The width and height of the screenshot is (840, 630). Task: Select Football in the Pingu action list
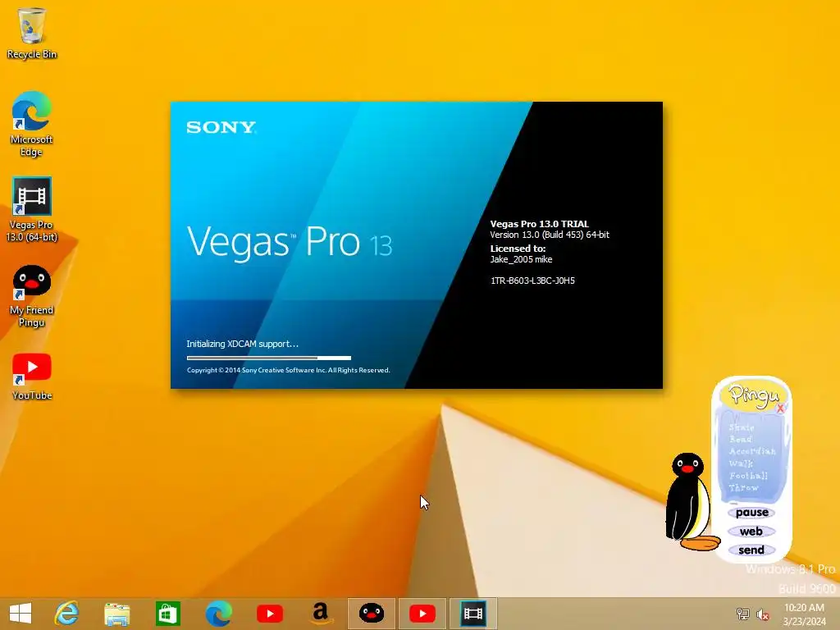(x=748, y=476)
